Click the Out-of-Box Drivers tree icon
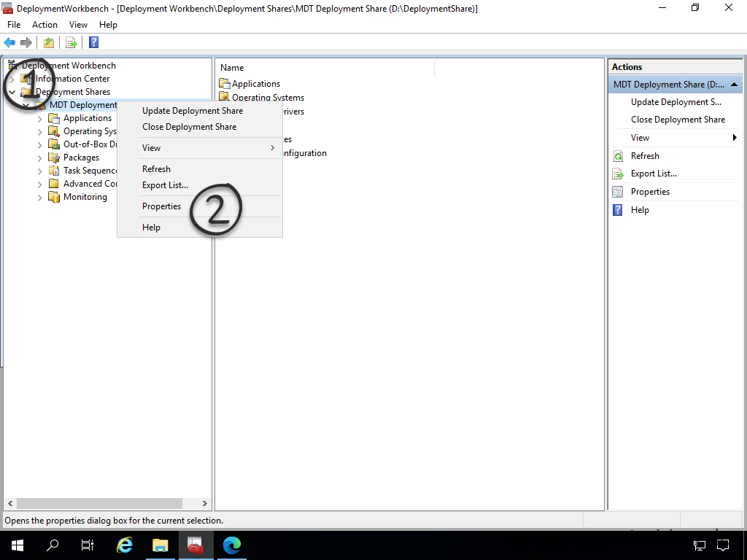 54,144
